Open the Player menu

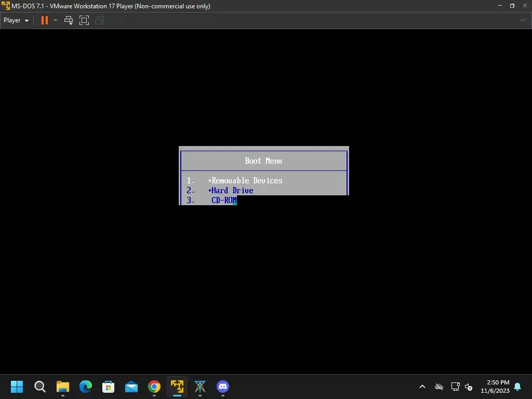[x=16, y=20]
